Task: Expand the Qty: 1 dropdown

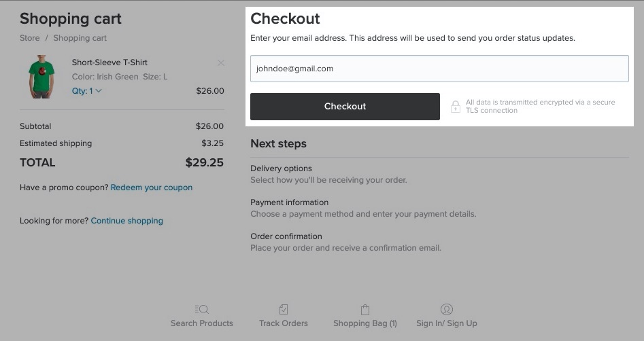Action: coord(86,91)
